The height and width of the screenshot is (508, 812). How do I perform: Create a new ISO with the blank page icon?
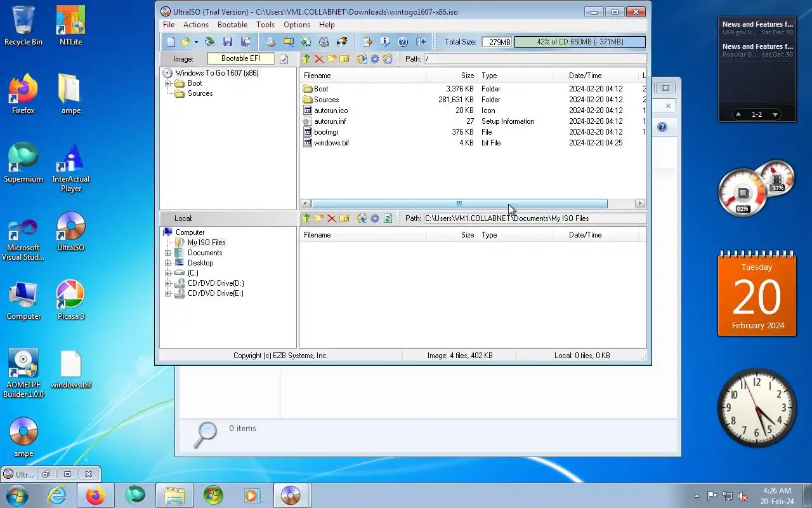tap(171, 42)
